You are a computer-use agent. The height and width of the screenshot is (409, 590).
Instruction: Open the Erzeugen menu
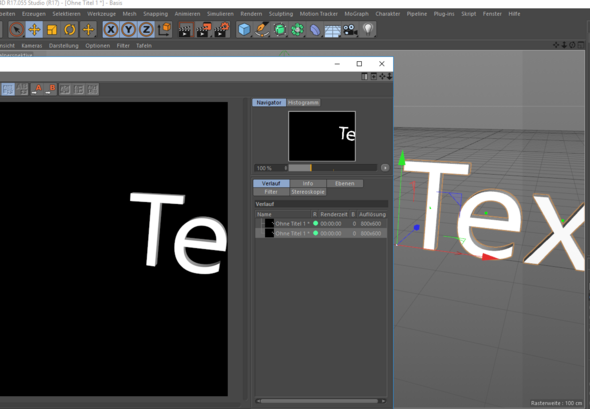[33, 14]
